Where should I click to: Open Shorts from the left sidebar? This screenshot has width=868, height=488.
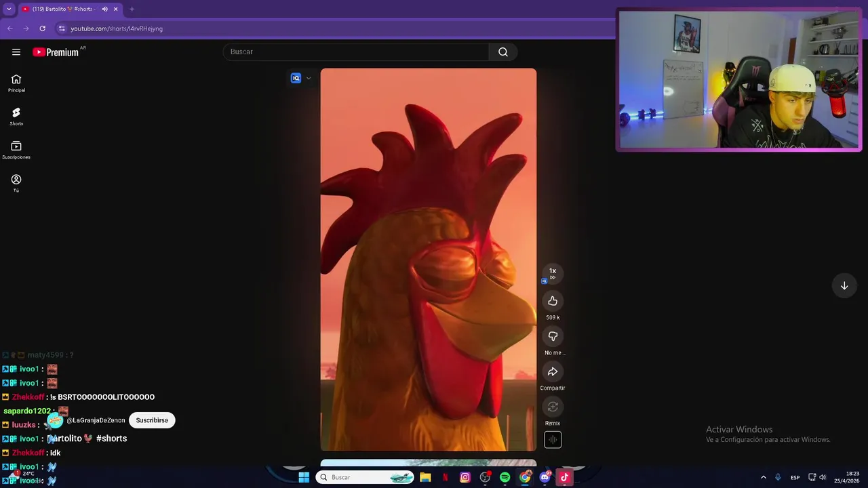(16, 117)
